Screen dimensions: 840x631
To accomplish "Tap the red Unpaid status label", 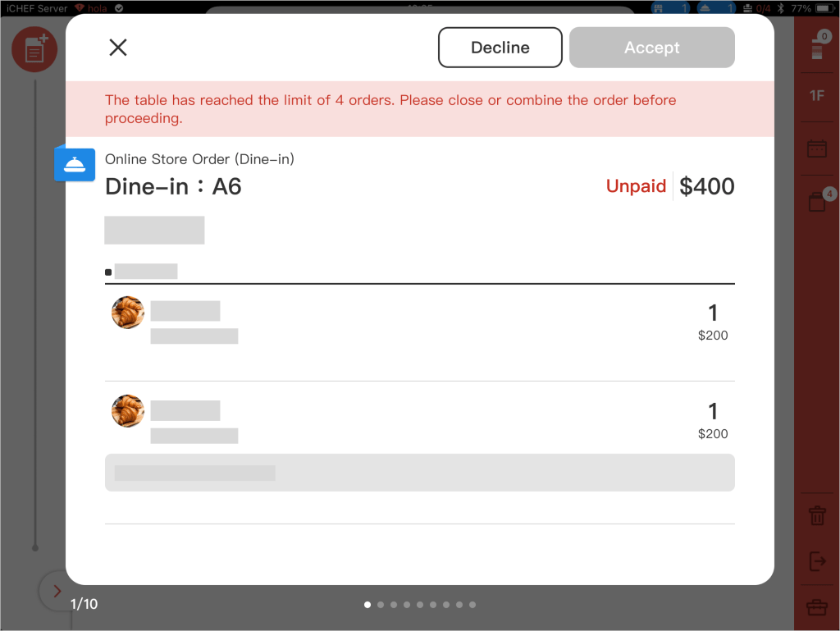I will point(636,186).
